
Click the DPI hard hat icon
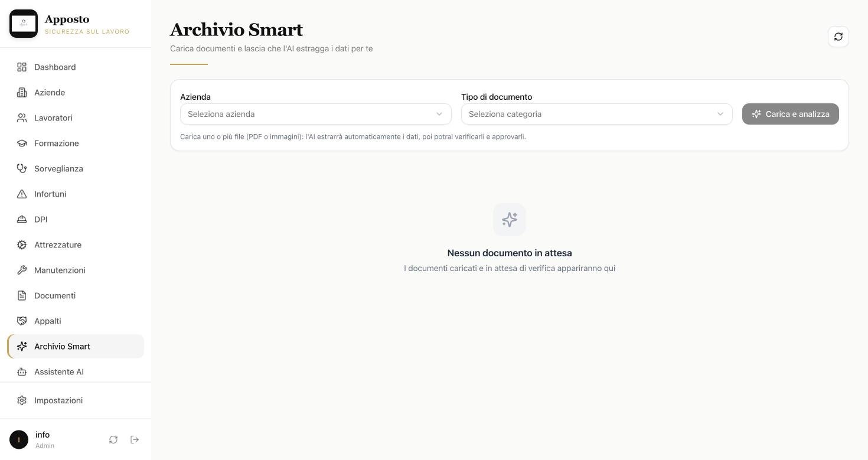coord(22,220)
